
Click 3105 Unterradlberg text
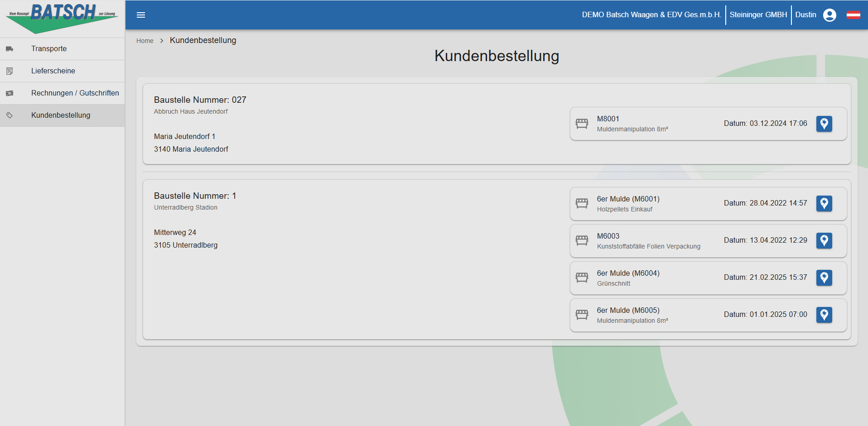pyautogui.click(x=186, y=245)
